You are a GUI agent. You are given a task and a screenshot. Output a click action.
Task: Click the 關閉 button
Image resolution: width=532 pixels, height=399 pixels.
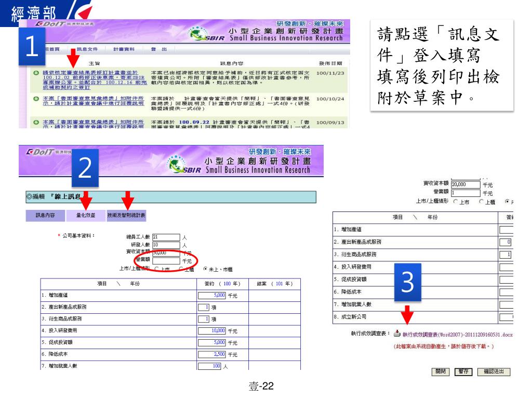click(441, 371)
